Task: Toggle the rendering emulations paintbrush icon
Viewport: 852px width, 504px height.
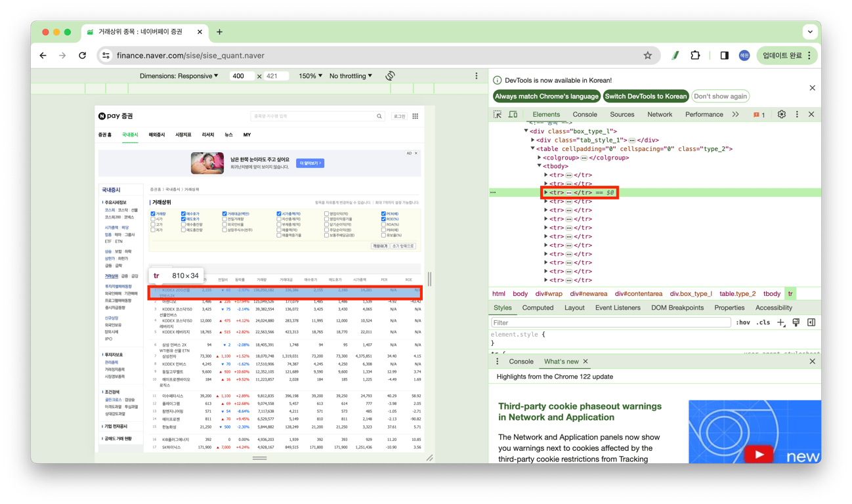Action: pos(796,323)
